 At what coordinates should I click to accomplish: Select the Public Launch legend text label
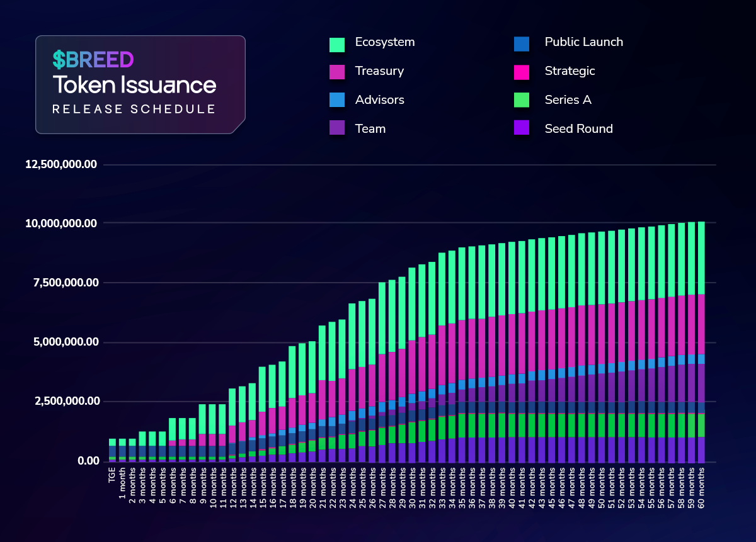pyautogui.click(x=583, y=42)
